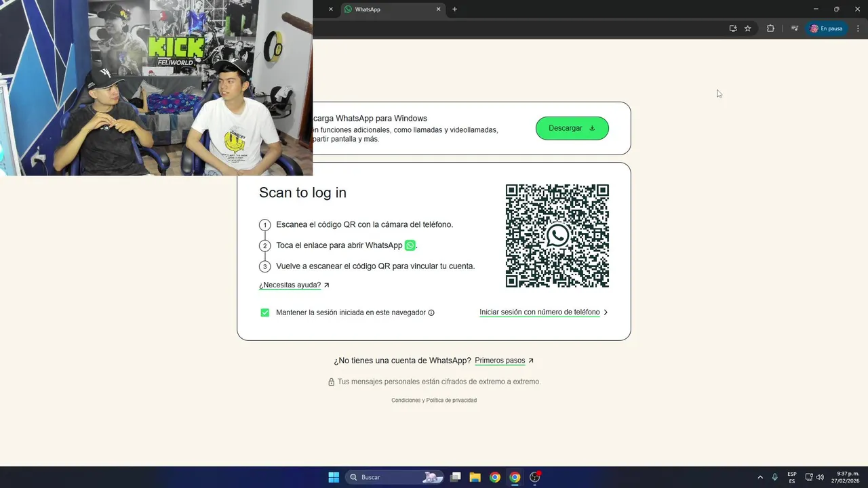Click the WhatsApp QR code image
Viewport: 868px width, 488px height.
pyautogui.click(x=557, y=236)
